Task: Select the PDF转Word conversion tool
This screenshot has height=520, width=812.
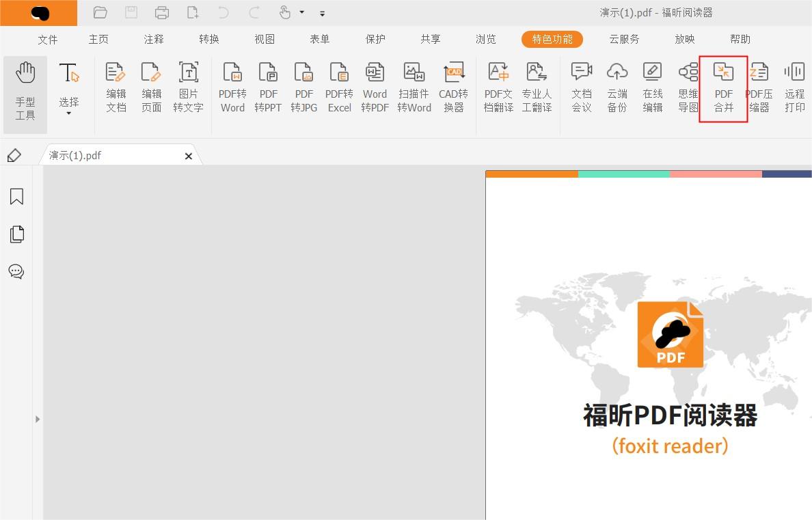Action: 232,87
